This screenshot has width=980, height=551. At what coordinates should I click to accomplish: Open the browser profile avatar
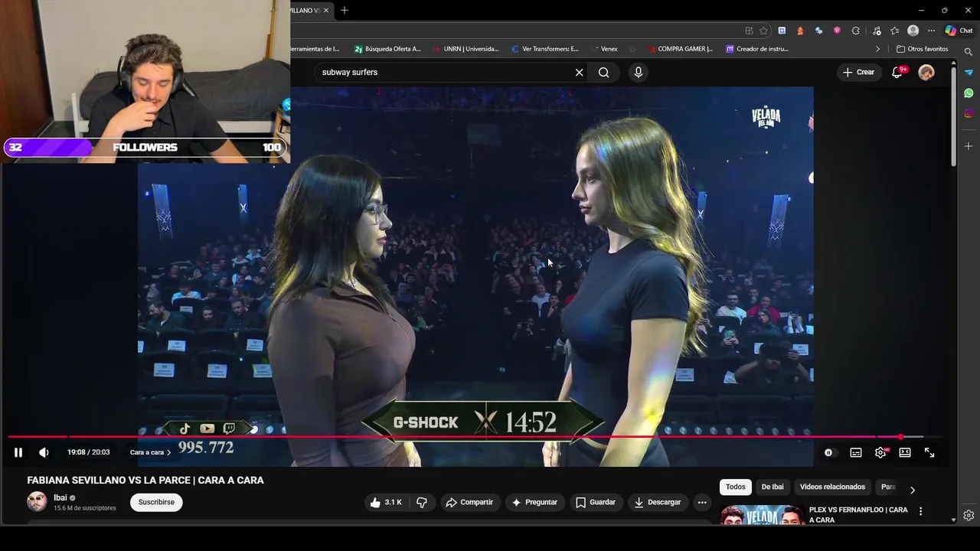coord(913,31)
